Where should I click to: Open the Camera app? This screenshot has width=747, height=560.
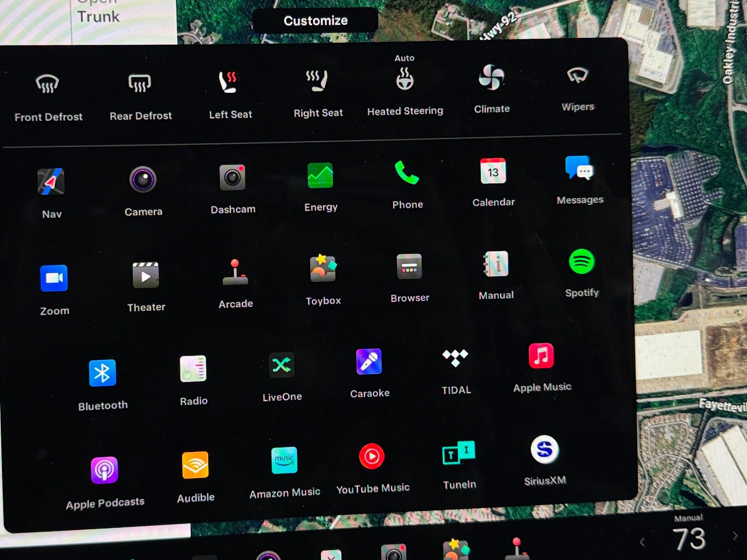[x=143, y=179]
